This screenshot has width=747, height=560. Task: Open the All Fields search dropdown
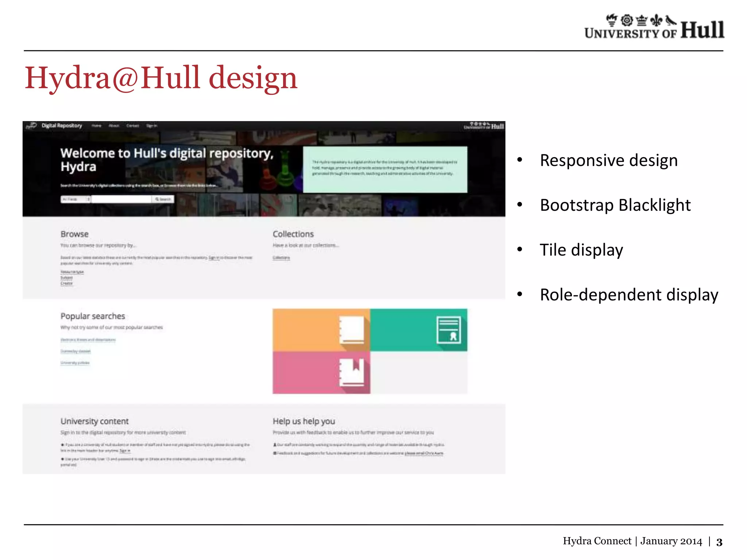[76, 199]
